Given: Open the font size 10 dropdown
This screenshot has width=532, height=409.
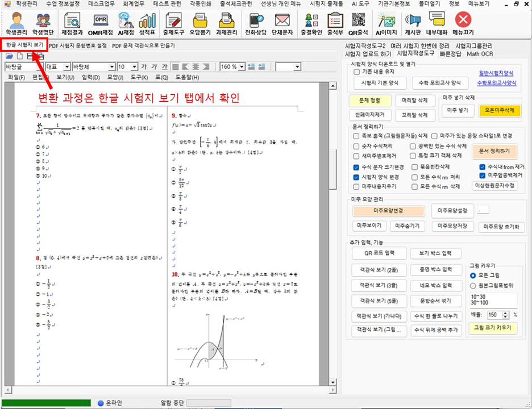Looking at the screenshot, I should pos(135,67).
